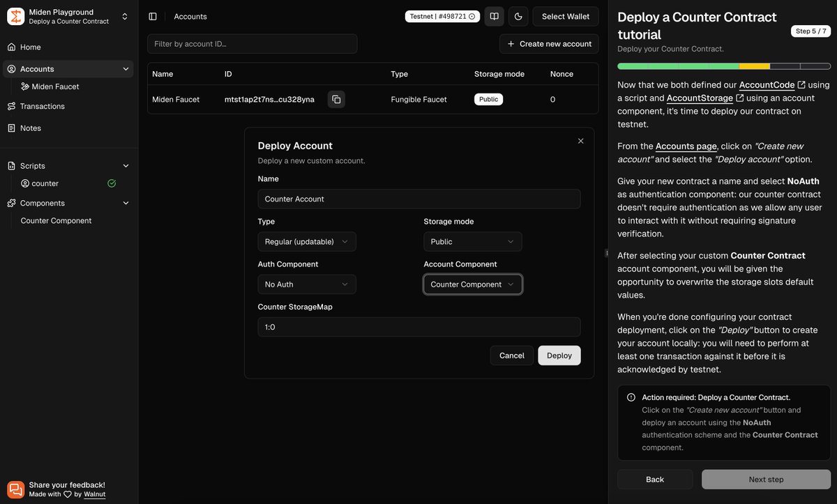The height and width of the screenshot is (504, 837).
Task: Click the Testnet #498721 badge
Action: click(x=441, y=16)
